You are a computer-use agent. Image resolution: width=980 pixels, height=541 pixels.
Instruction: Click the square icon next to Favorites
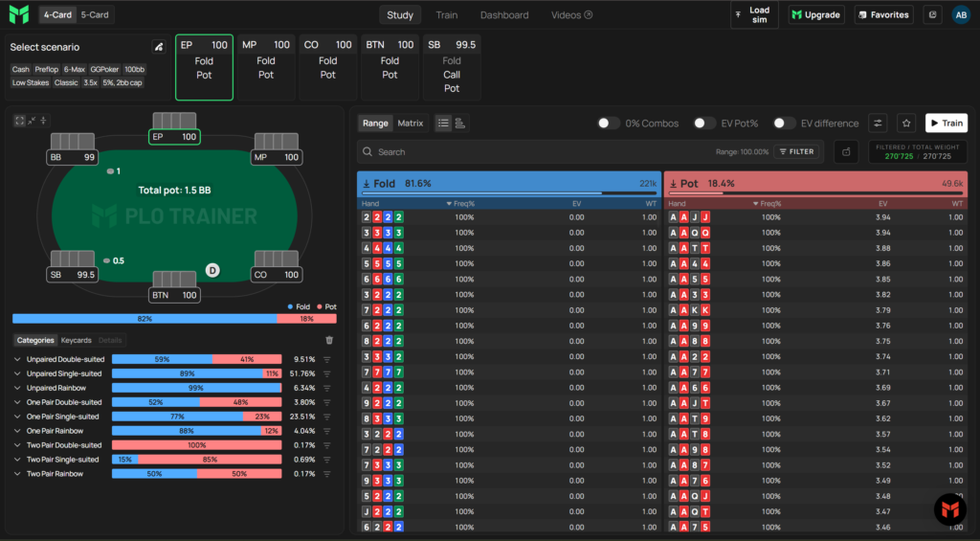point(932,14)
